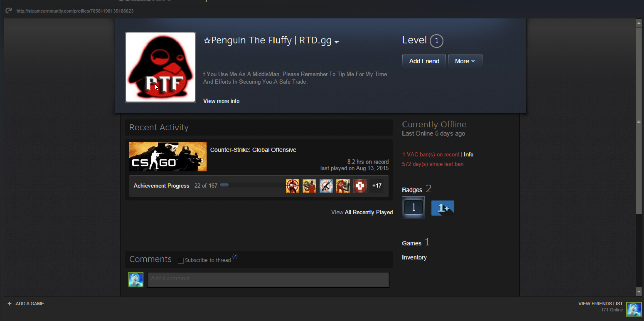This screenshot has width=644, height=321.
Task: Show the +17 additional achievements
Action: pyautogui.click(x=377, y=186)
